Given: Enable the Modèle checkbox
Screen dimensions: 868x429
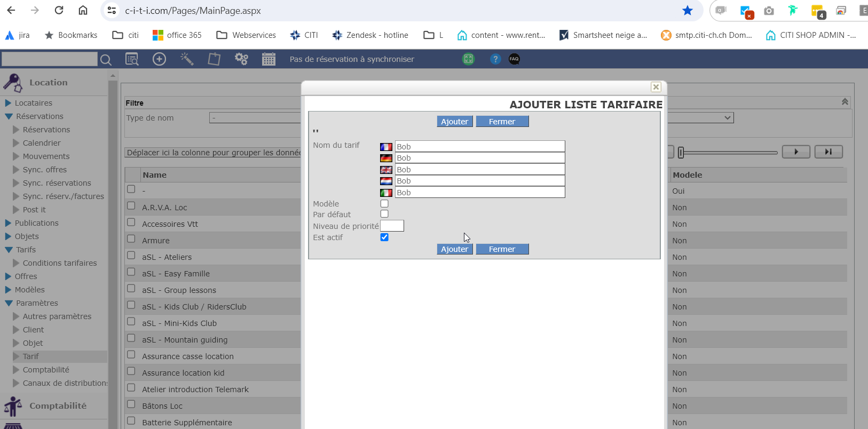Looking at the screenshot, I should coord(384,204).
